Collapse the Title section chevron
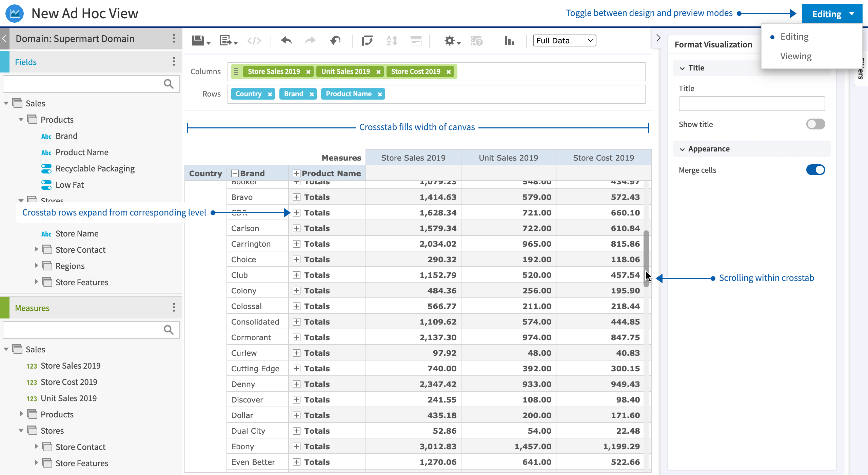 coord(682,68)
